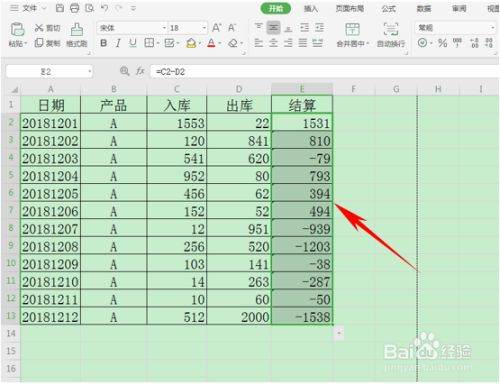Click cell containing 1531
The image size is (500, 385).
pyautogui.click(x=302, y=122)
